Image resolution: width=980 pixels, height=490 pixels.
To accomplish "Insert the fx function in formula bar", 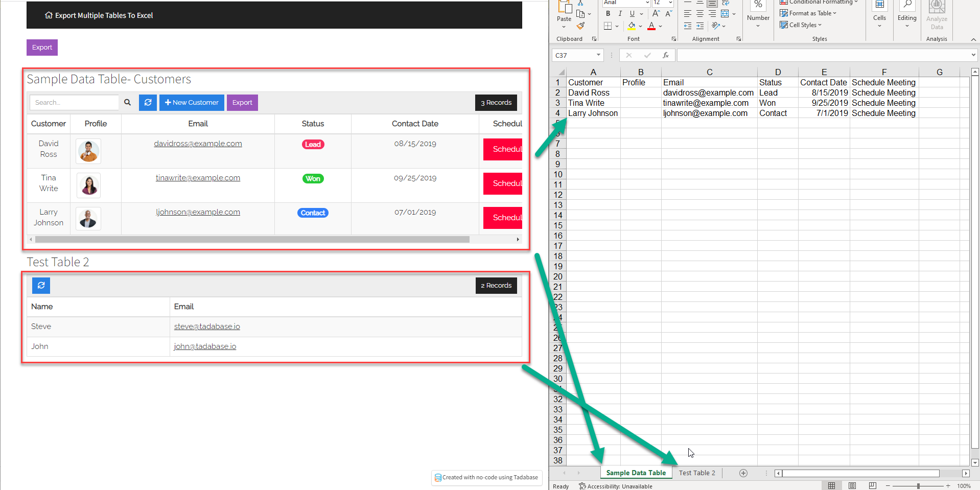I will click(667, 55).
